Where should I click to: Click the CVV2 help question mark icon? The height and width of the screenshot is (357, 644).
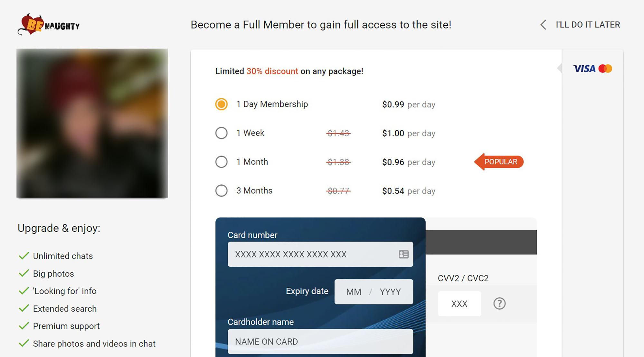(x=499, y=303)
